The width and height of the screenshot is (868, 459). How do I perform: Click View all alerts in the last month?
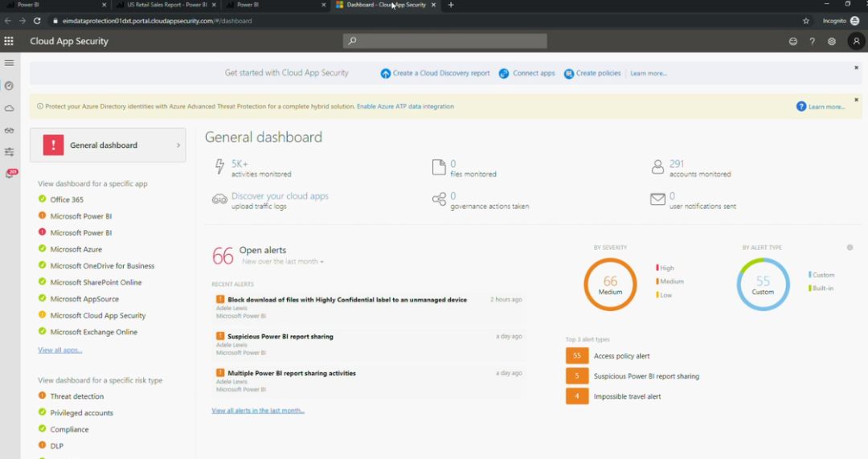pos(258,410)
